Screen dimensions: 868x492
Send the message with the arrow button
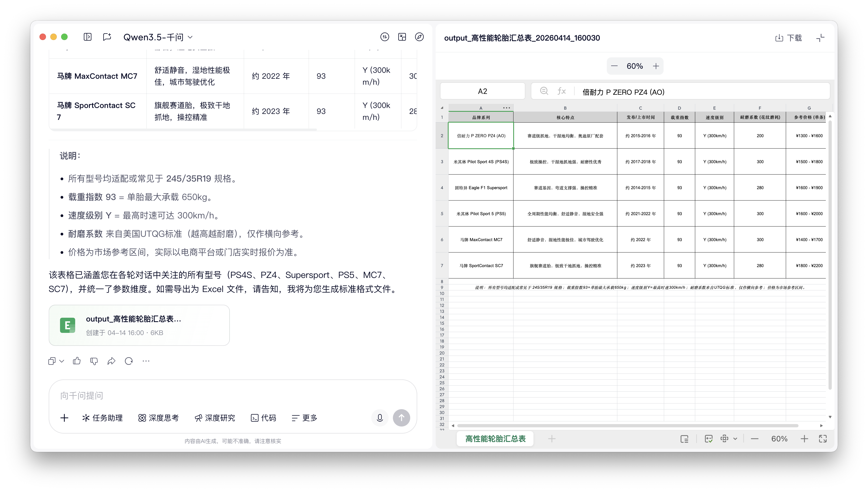[x=402, y=418]
